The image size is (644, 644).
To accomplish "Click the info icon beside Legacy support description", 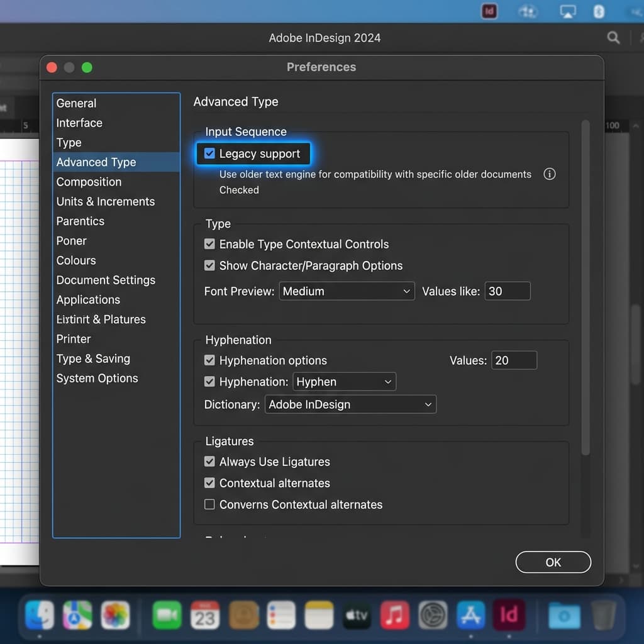I will (549, 174).
